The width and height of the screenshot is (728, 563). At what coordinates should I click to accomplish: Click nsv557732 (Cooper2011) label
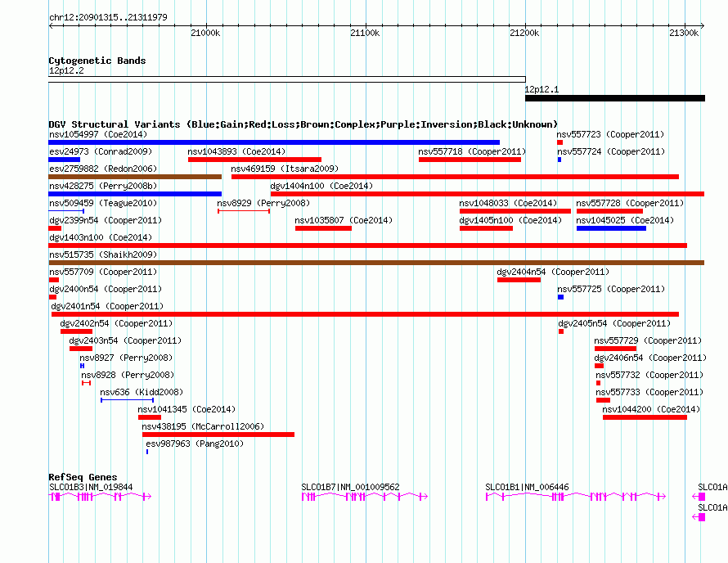649,375
